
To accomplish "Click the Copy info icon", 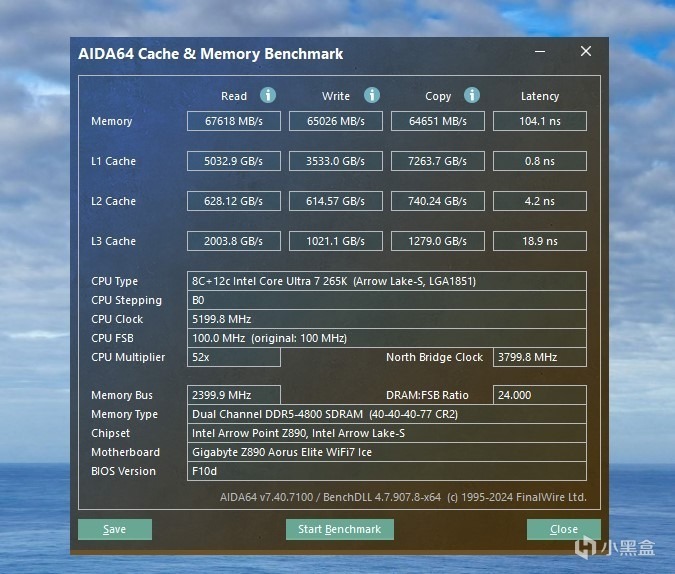I will click(472, 95).
